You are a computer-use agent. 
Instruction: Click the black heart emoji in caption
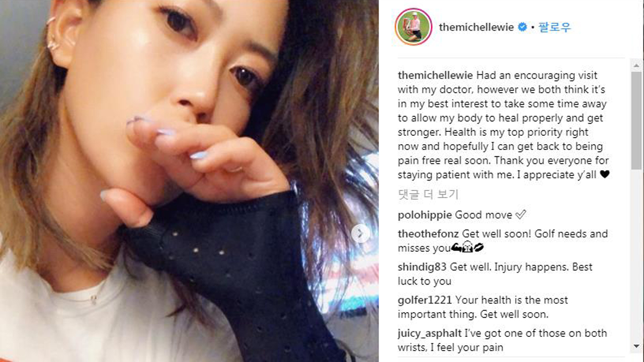(605, 175)
